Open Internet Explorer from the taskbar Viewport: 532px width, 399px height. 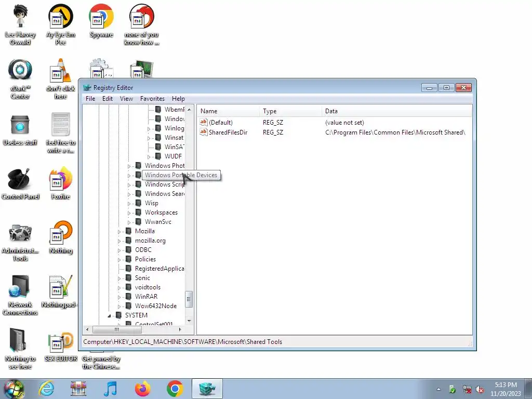(46, 389)
